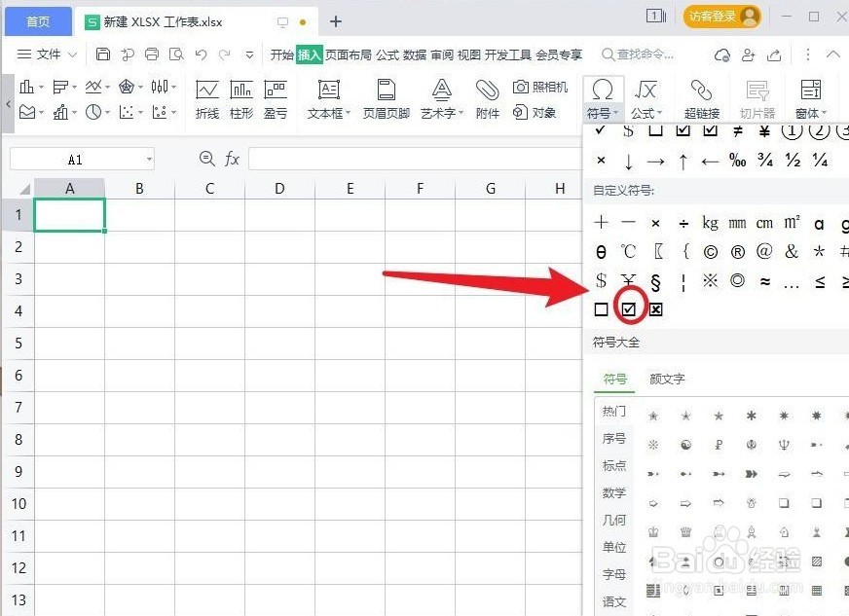
Task: Open the 文件 menu
Action: [47, 54]
